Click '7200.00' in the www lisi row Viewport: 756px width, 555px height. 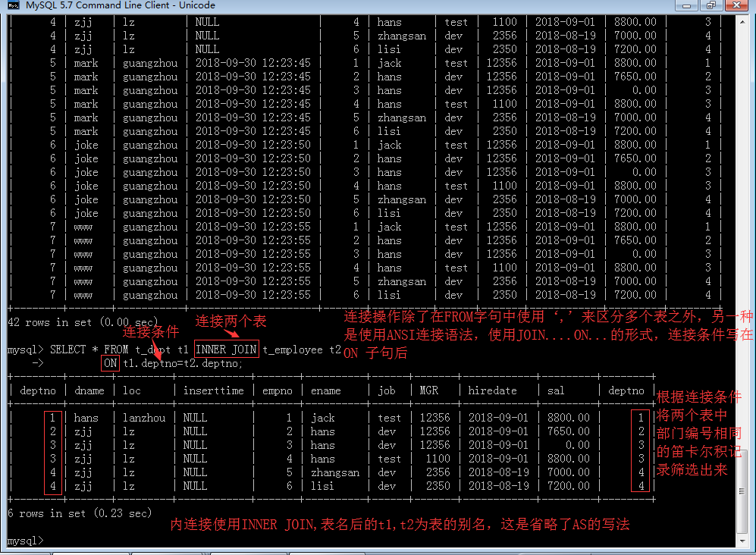635,295
